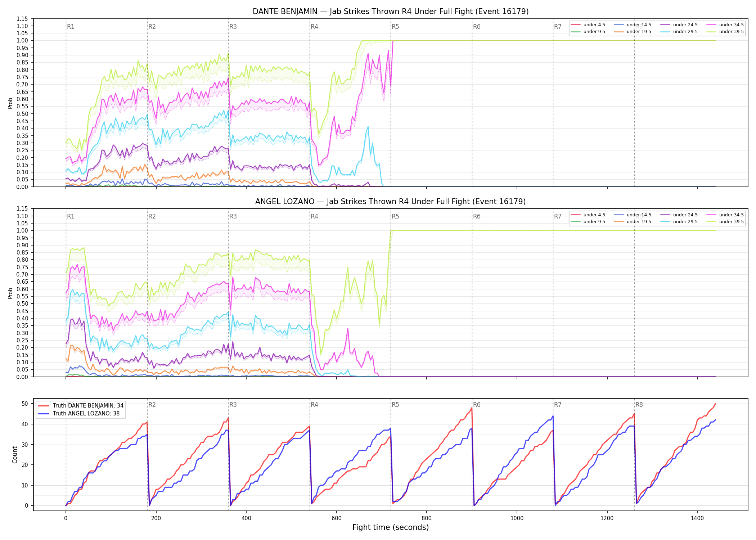
Task: Click the '400' x-axis tick label
Action: 246,518
